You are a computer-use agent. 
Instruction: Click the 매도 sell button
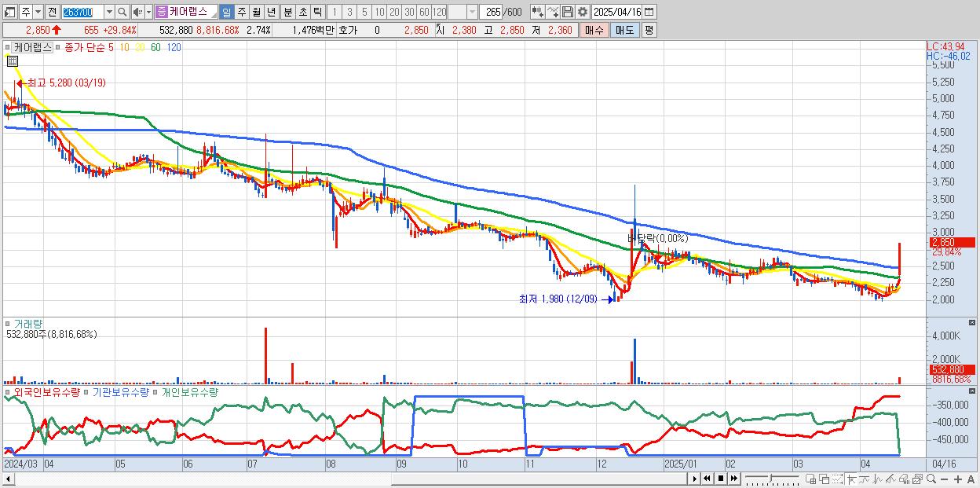(625, 30)
